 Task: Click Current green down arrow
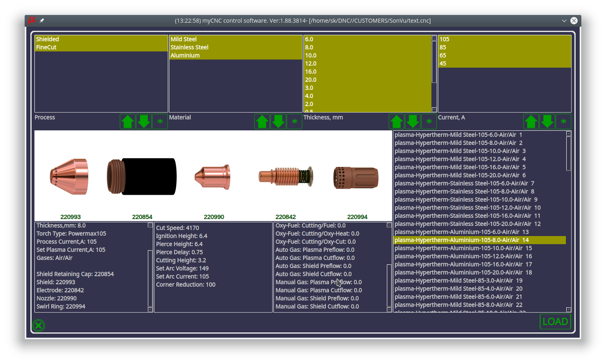(547, 121)
